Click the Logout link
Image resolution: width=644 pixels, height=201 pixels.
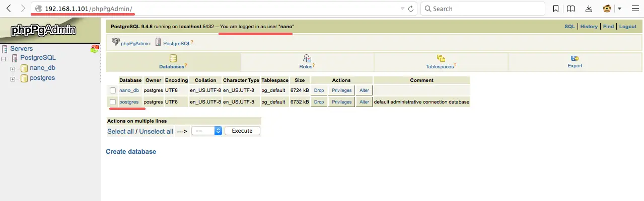(628, 27)
